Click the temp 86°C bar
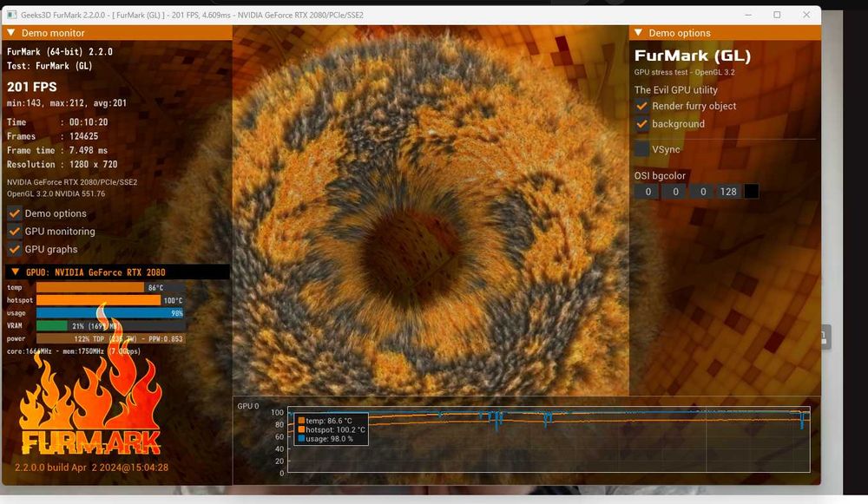The image size is (868, 504). point(109,287)
